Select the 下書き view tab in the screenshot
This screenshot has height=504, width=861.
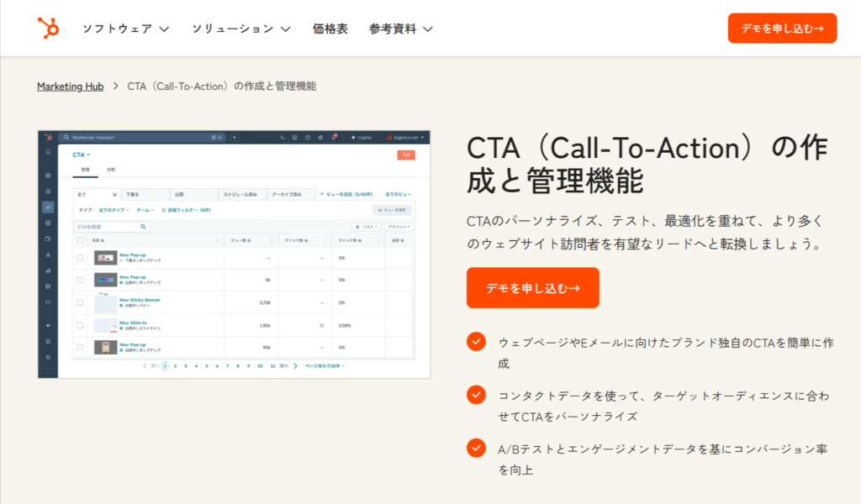point(145,194)
